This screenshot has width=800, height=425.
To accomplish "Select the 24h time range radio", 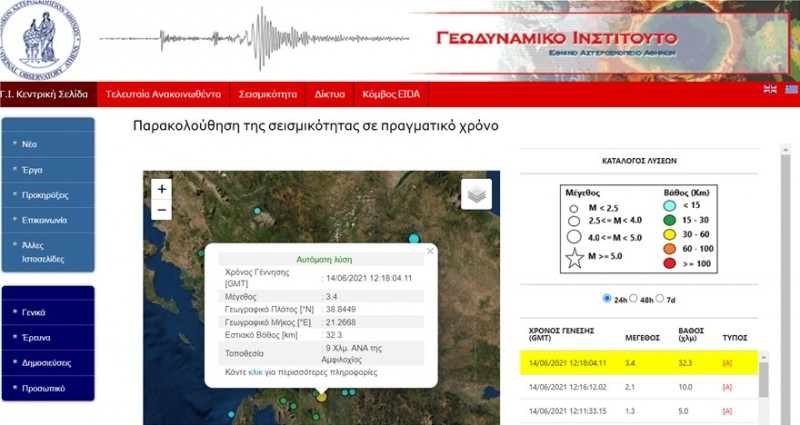I will click(x=608, y=298).
